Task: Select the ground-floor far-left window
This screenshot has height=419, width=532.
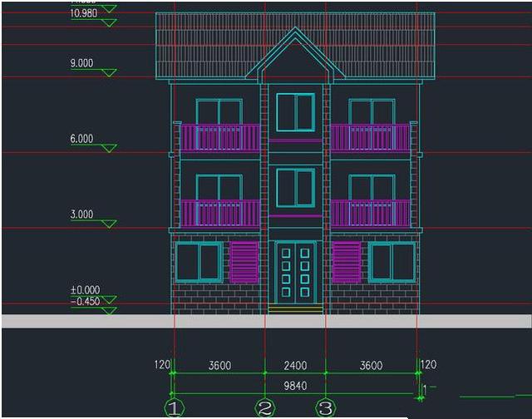Action: (x=198, y=262)
